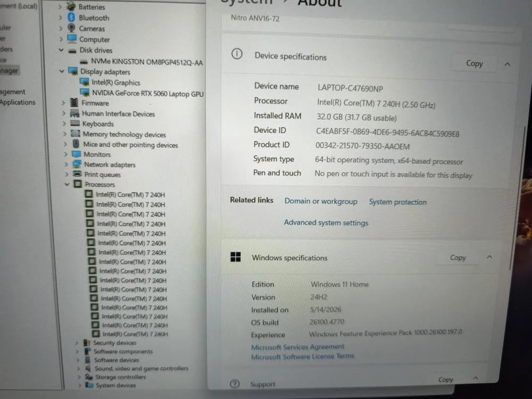Screen dimensions: 532x399
Task: Click the Windows logo in Windows specifications
Action: coord(236,257)
